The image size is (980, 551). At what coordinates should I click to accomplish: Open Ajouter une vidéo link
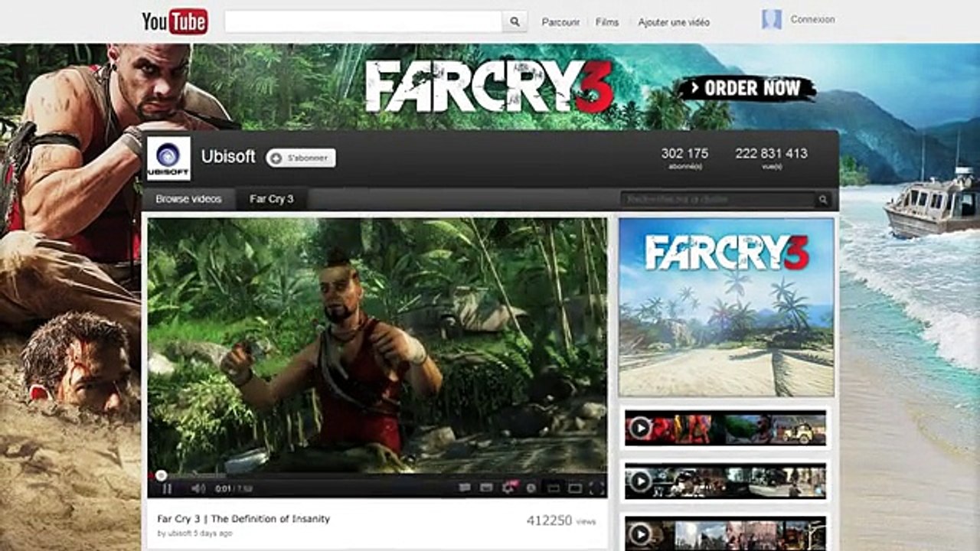point(674,22)
